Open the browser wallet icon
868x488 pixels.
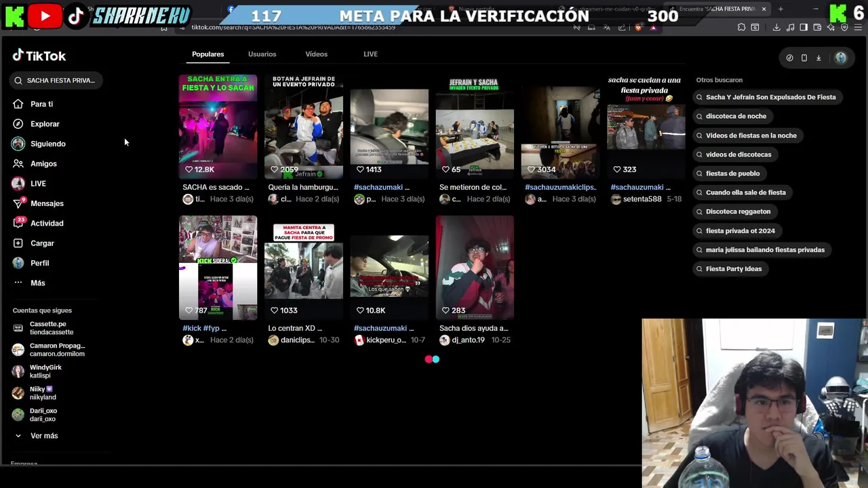817,27
